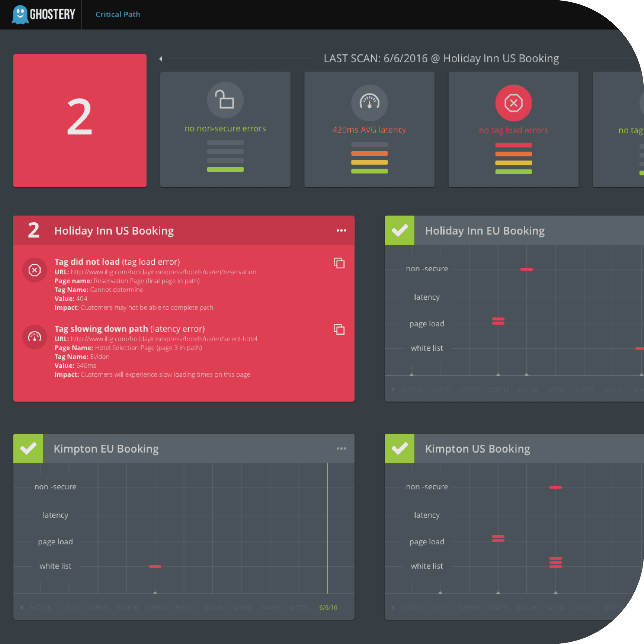Click the Kimpton US Booking green checkmark
Viewport: 644px width, 644px height.
pos(399,448)
